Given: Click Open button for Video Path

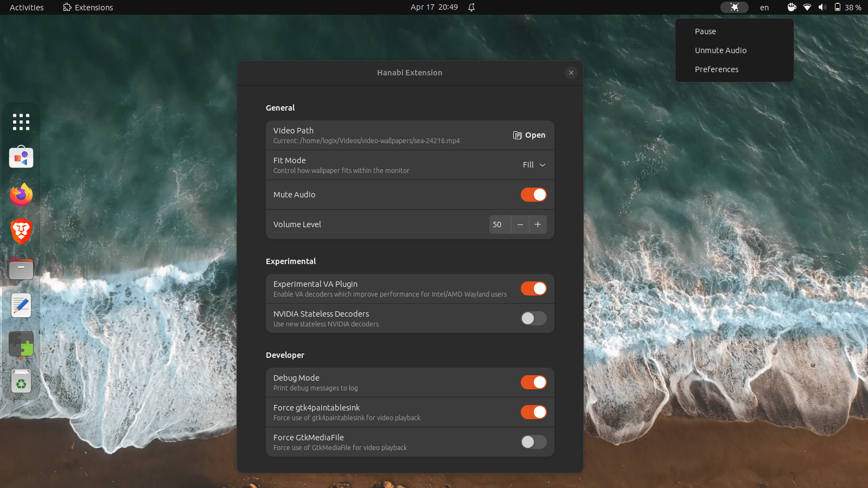Looking at the screenshot, I should [x=529, y=135].
